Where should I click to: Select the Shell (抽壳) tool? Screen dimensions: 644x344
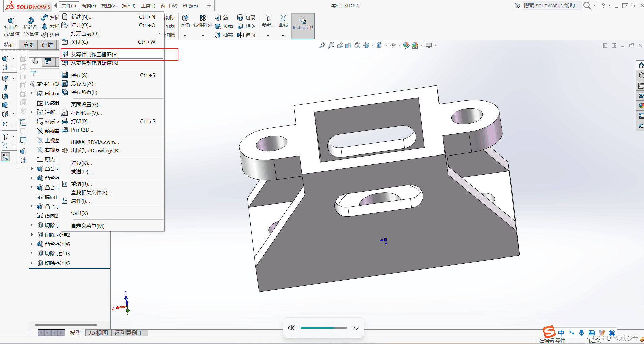[224, 35]
